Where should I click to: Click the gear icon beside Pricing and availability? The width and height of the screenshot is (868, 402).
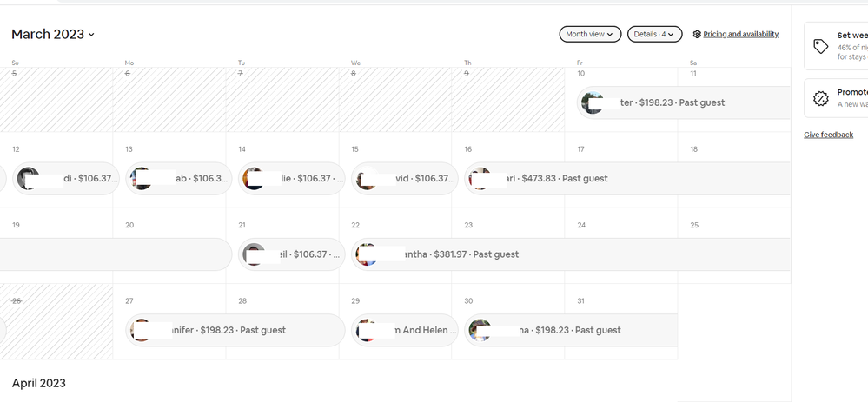tap(697, 35)
